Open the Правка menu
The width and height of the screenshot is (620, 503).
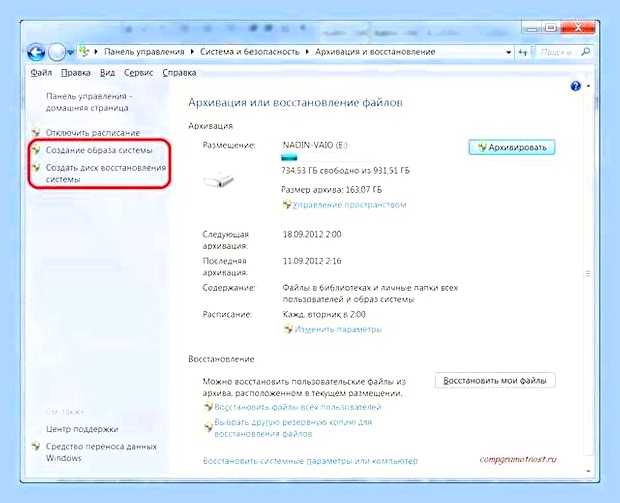click(76, 73)
